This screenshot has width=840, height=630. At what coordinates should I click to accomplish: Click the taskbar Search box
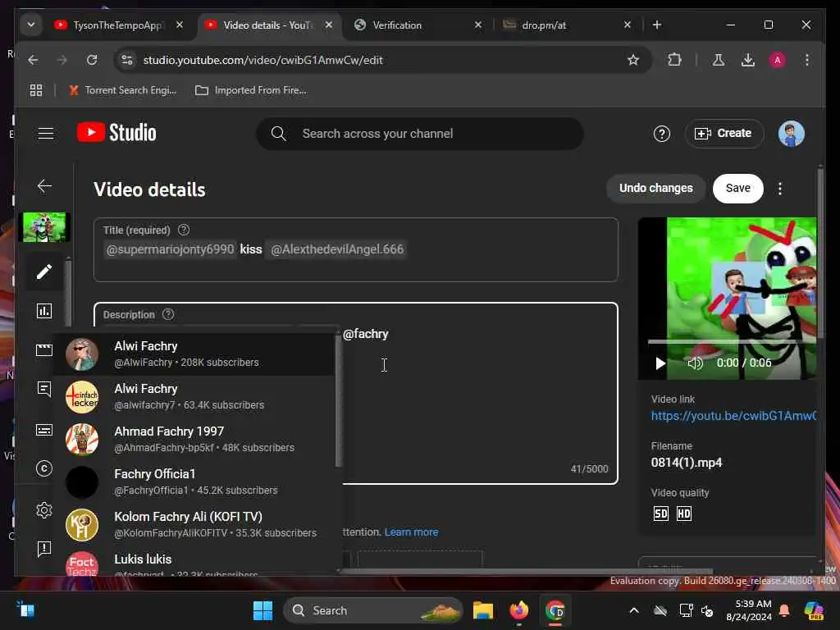373,610
